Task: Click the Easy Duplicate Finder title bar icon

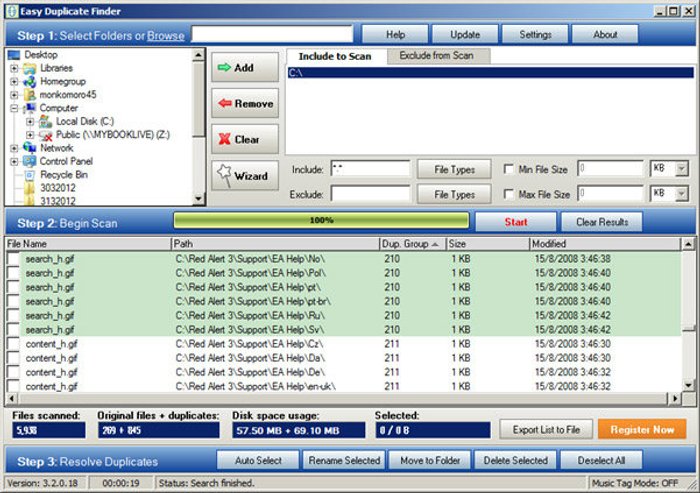Action: click(x=12, y=11)
